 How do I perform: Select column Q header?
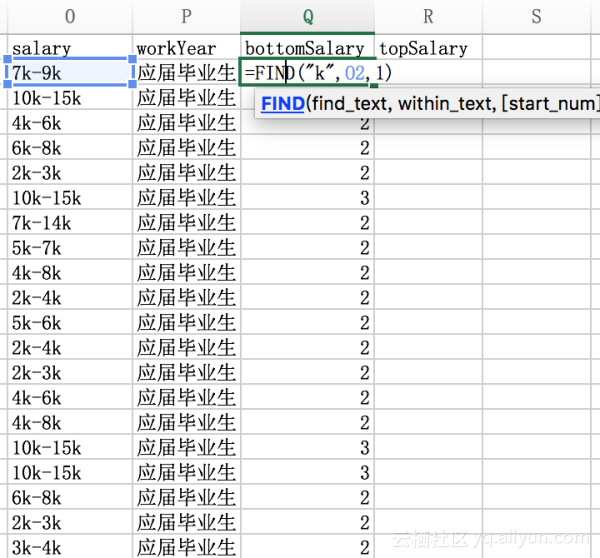point(308,16)
